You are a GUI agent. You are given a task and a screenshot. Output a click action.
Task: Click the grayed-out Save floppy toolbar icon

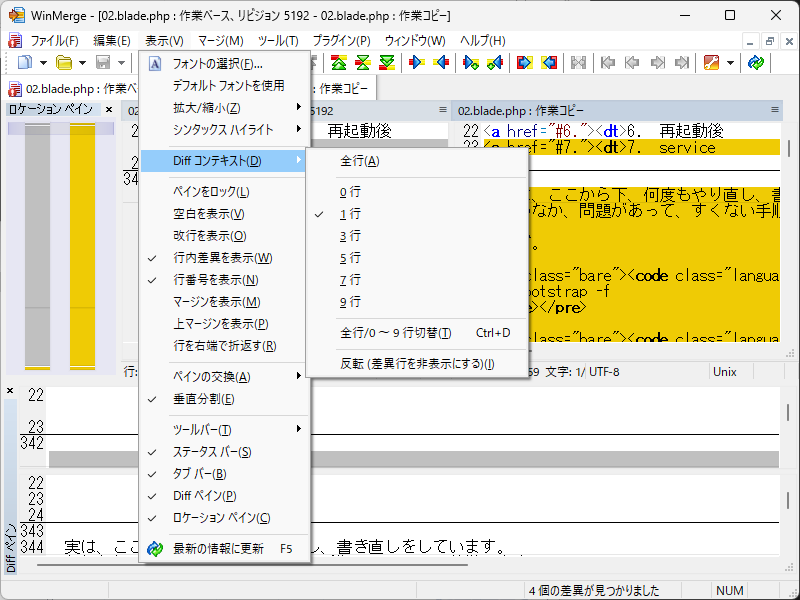[x=103, y=63]
